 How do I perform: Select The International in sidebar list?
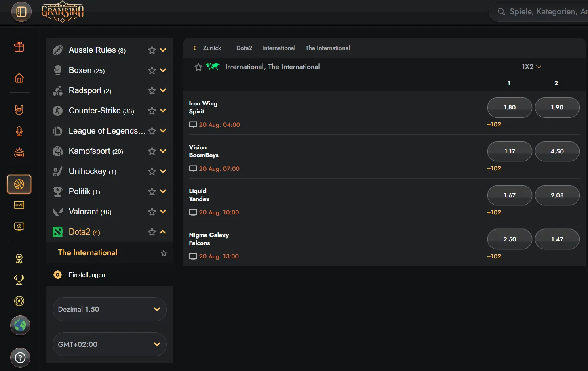[x=88, y=252]
